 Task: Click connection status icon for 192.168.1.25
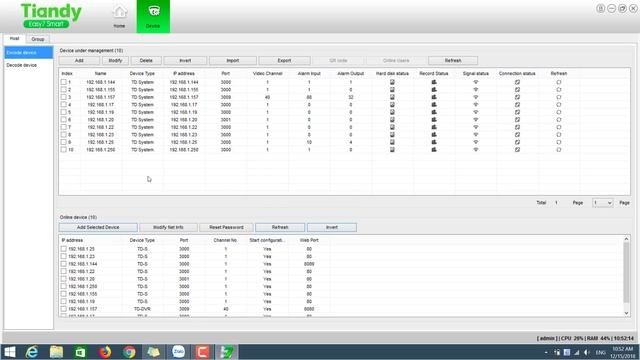coord(517,142)
